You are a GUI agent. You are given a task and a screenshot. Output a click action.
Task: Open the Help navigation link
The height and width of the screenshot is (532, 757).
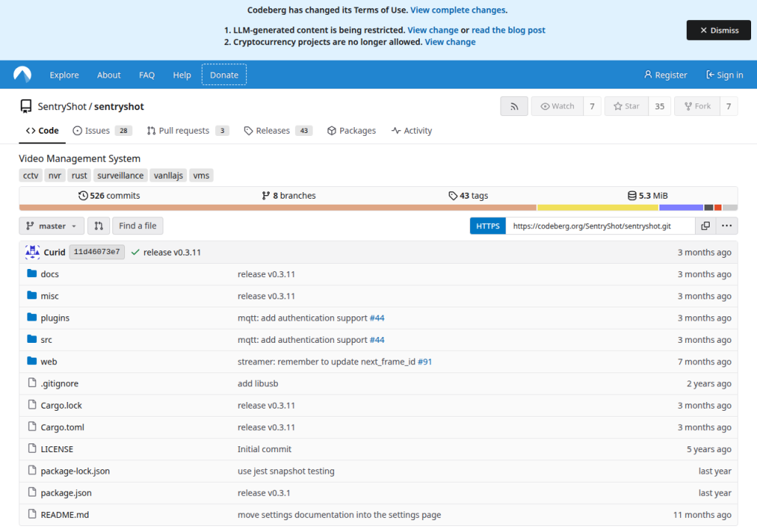[182, 75]
